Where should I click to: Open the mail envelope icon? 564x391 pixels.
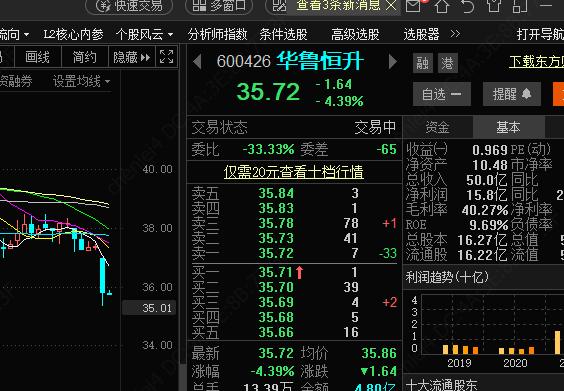click(414, 5)
